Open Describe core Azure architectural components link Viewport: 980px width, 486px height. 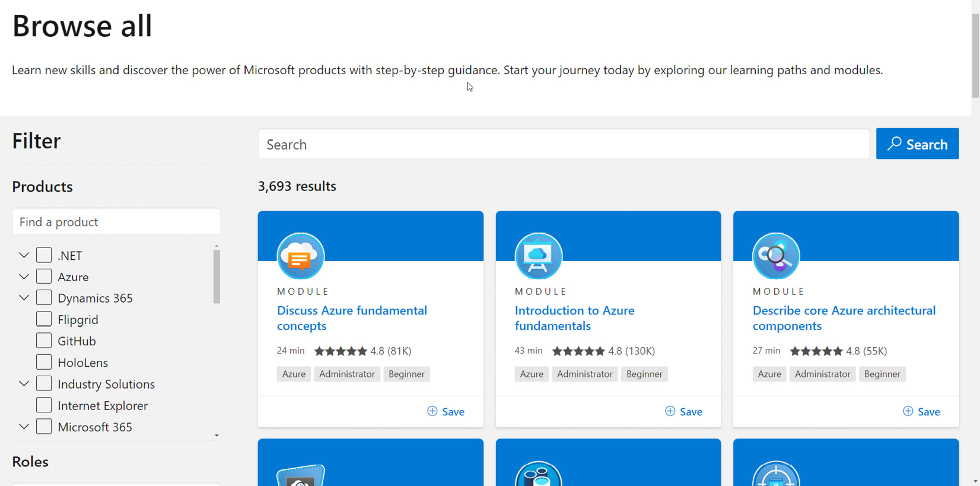tap(844, 318)
